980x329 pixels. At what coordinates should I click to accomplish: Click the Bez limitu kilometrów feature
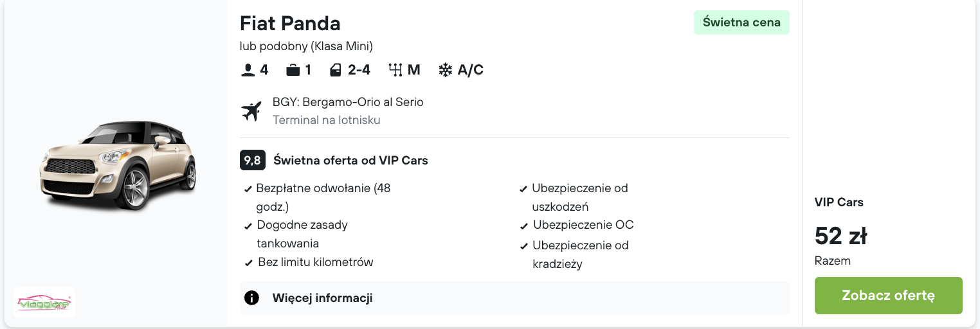(315, 262)
